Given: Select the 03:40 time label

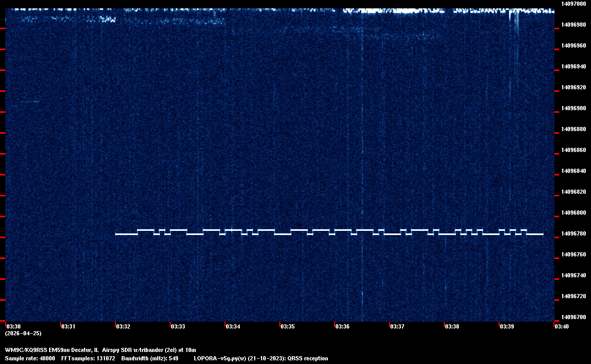Looking at the screenshot, I should tap(562, 326).
